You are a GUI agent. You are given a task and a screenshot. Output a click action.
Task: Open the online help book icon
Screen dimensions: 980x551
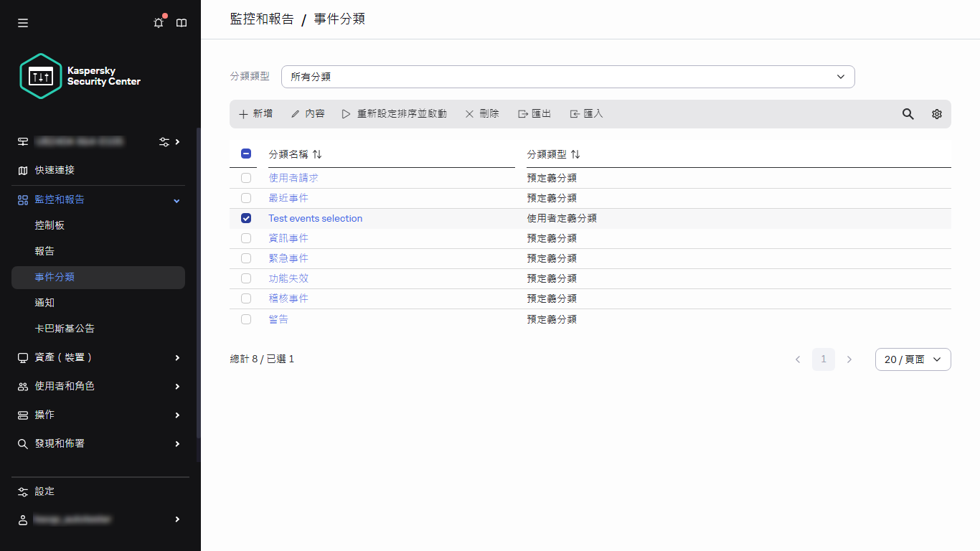click(182, 22)
